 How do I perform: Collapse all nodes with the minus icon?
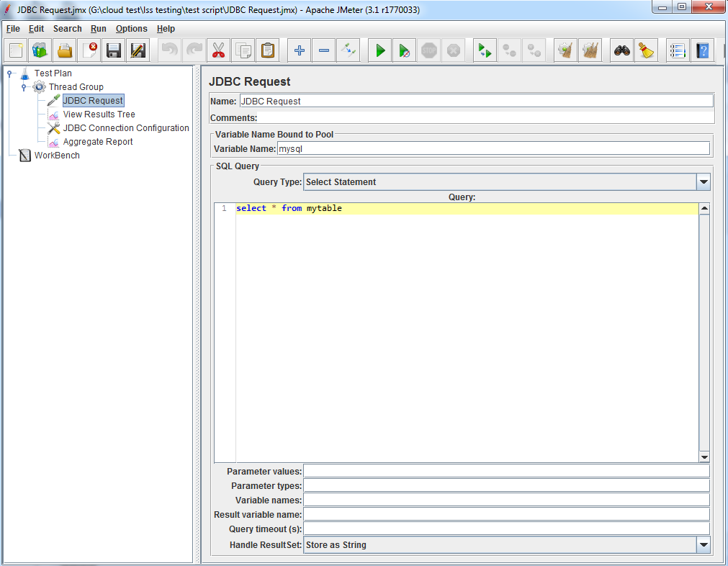tap(324, 50)
